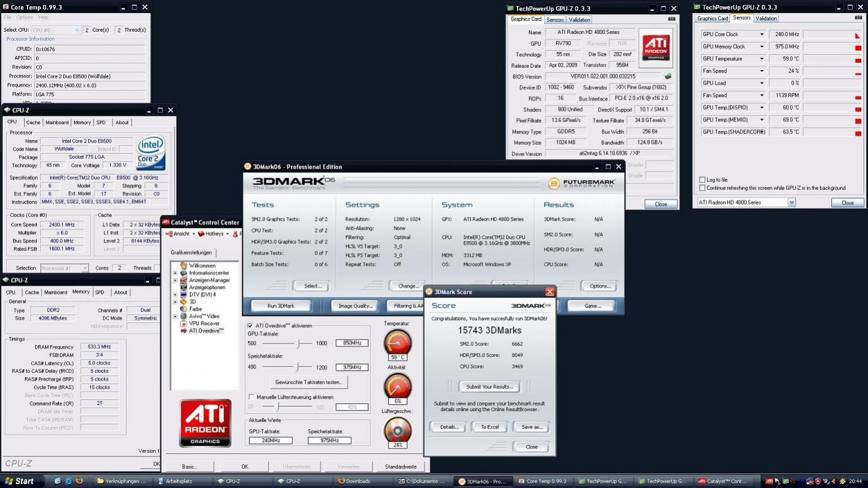Open Informationscenter in the Catalyst tree

tap(209, 273)
